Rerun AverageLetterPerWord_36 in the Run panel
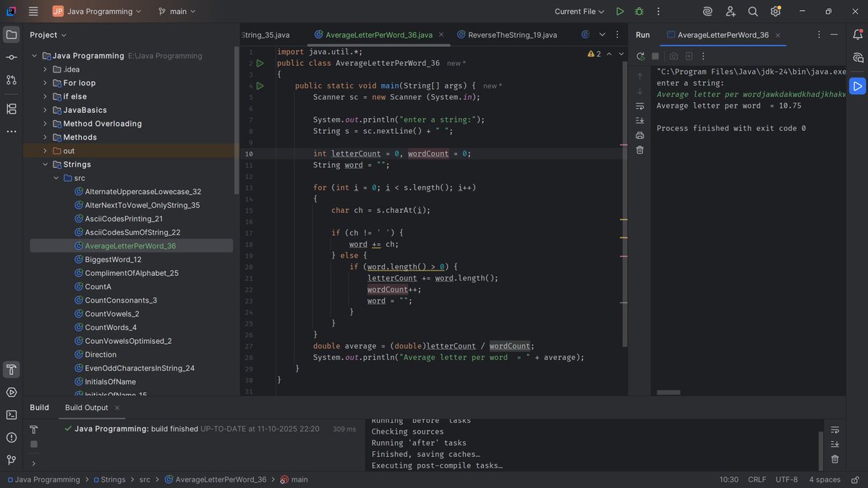 coord(640,56)
